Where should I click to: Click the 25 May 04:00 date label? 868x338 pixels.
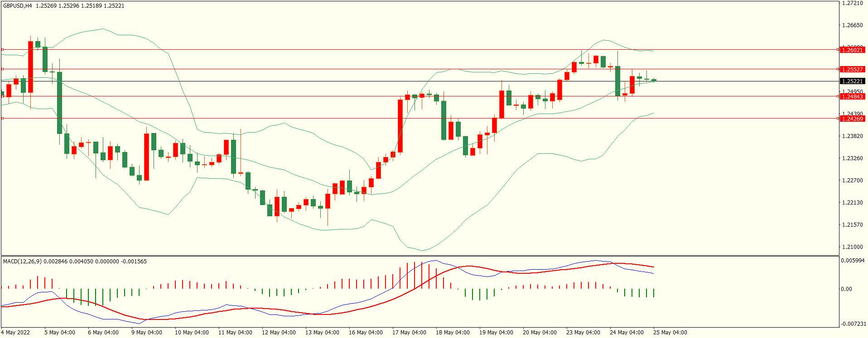coord(670,333)
